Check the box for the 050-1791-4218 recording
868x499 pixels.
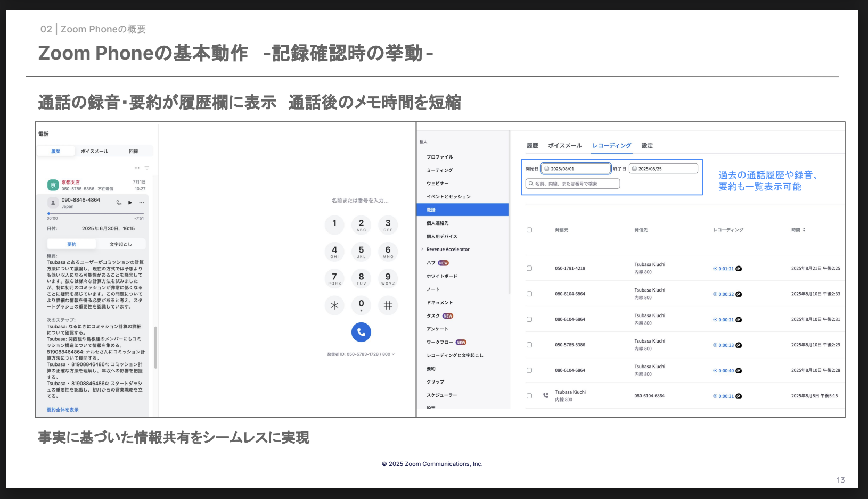coord(529,269)
